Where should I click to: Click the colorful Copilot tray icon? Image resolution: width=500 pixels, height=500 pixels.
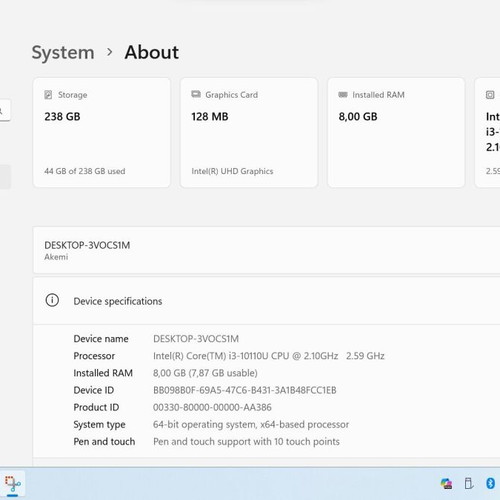coord(446,483)
